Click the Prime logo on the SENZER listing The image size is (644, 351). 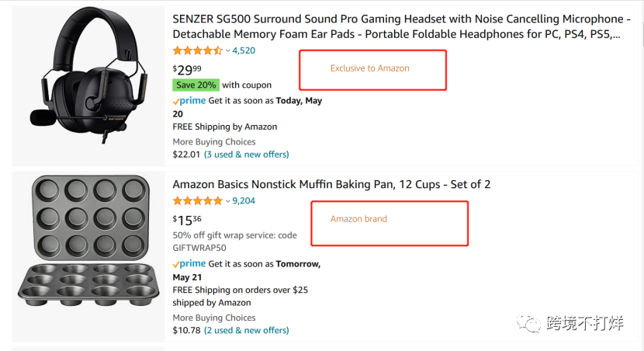pos(189,101)
